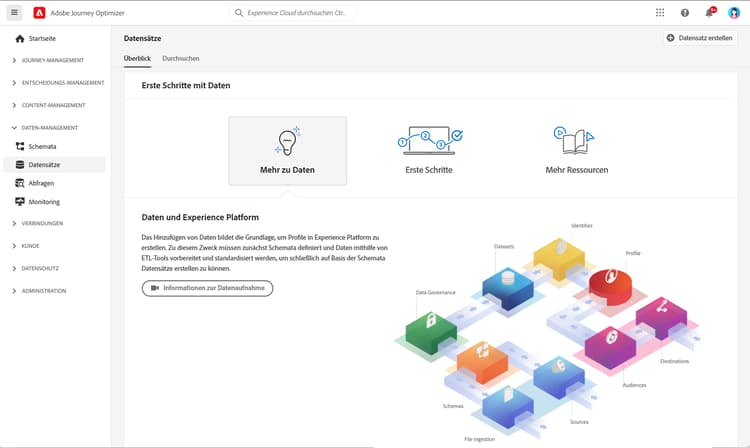Open Startseite in the sidebar
The width and height of the screenshot is (750, 448).
click(42, 39)
